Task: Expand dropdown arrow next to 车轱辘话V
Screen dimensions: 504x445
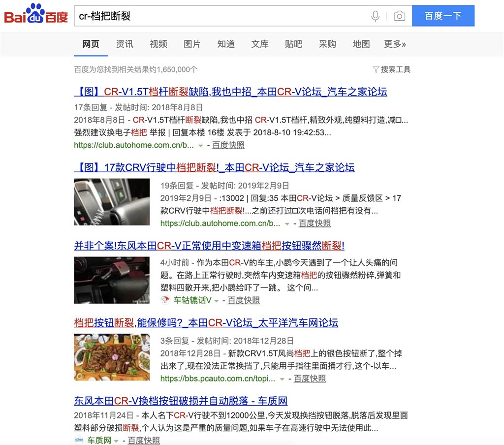Action: 217,301
